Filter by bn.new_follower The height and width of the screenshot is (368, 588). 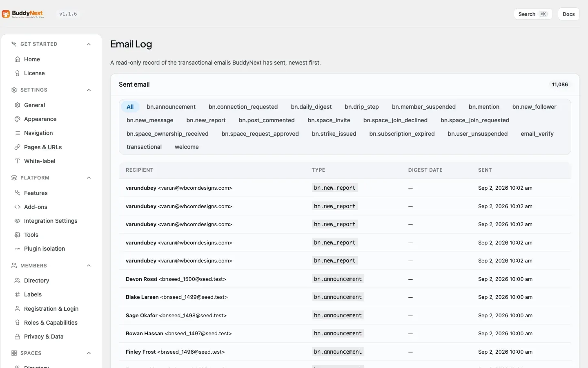[x=535, y=107]
